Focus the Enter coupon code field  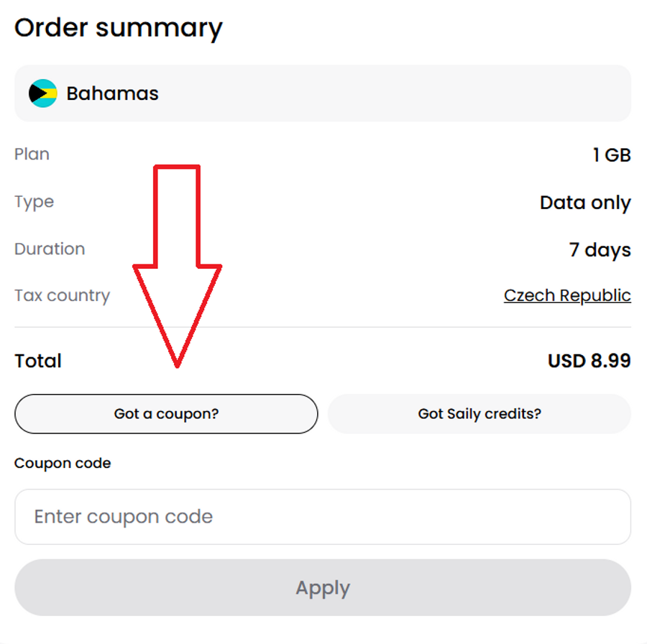(x=323, y=517)
